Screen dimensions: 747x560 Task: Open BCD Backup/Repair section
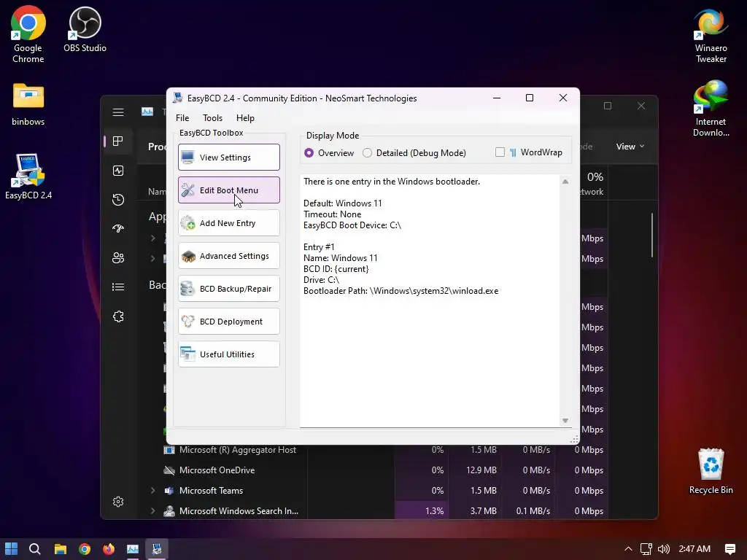click(228, 289)
